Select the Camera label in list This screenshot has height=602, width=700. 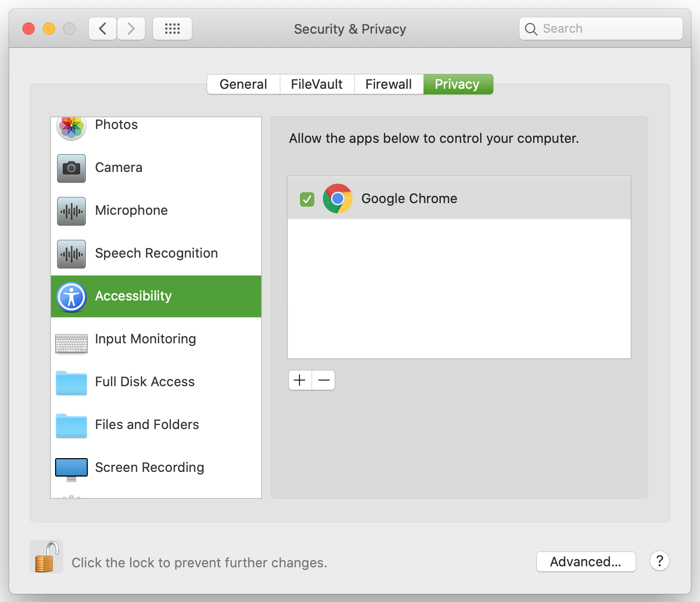[119, 168]
